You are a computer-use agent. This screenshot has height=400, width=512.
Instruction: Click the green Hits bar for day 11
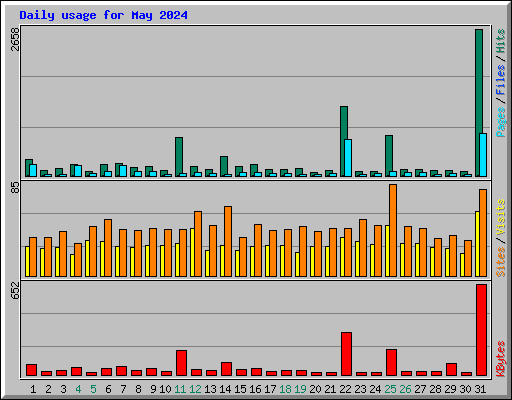click(179, 157)
